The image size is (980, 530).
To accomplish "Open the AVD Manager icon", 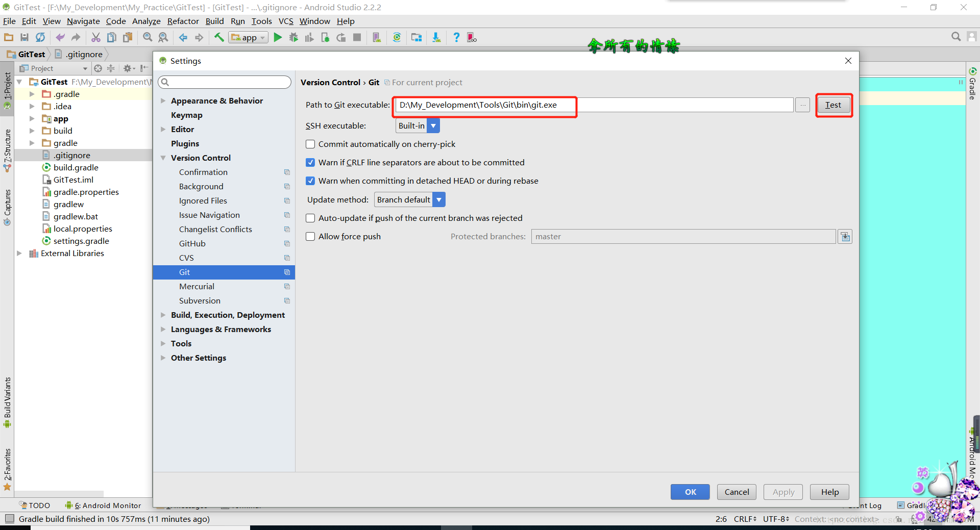I will (377, 37).
